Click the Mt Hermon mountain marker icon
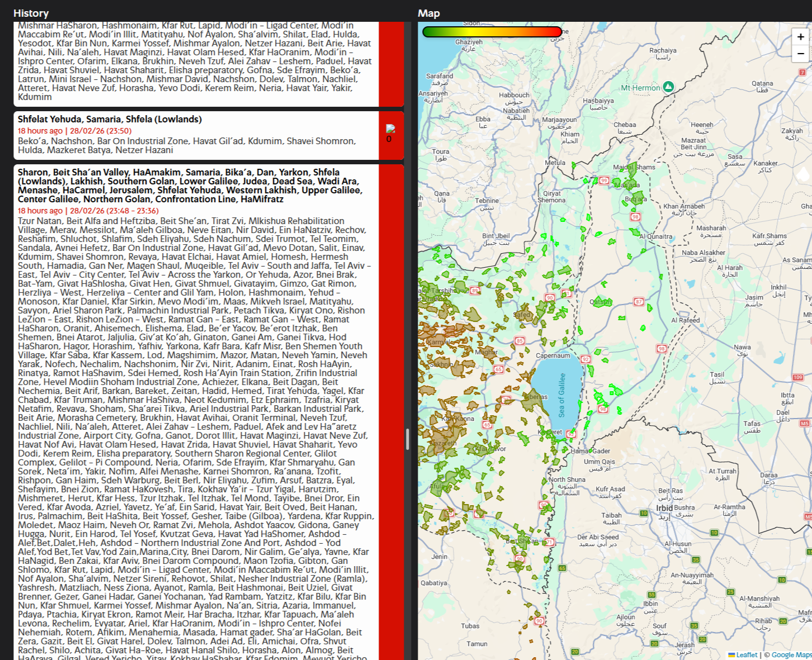Image resolution: width=812 pixels, height=660 pixels. 668,87
